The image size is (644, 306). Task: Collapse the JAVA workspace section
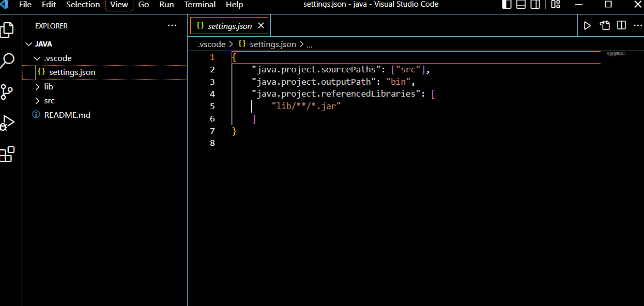pyautogui.click(x=29, y=44)
